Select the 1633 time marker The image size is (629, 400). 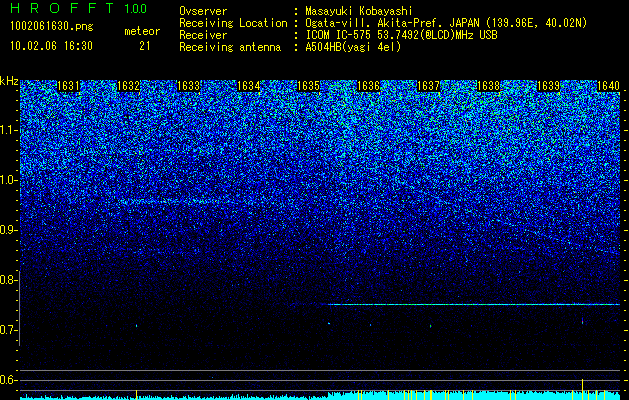189,86
